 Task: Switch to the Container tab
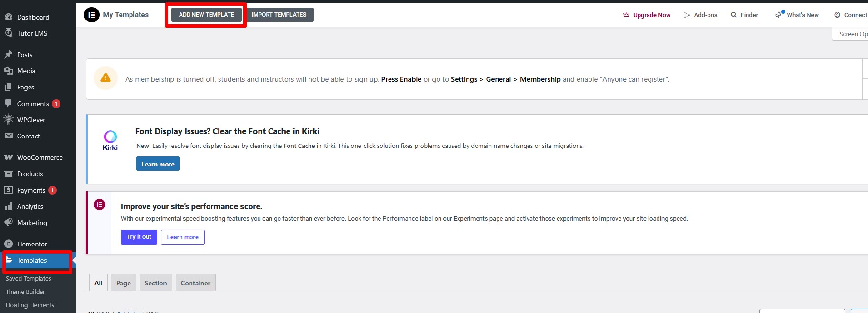[x=195, y=283]
